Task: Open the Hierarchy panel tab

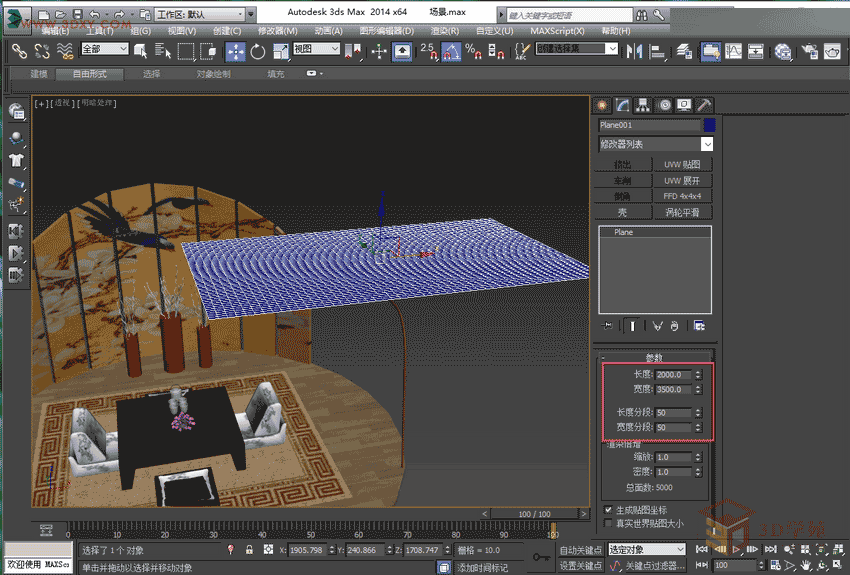Action: tap(643, 104)
